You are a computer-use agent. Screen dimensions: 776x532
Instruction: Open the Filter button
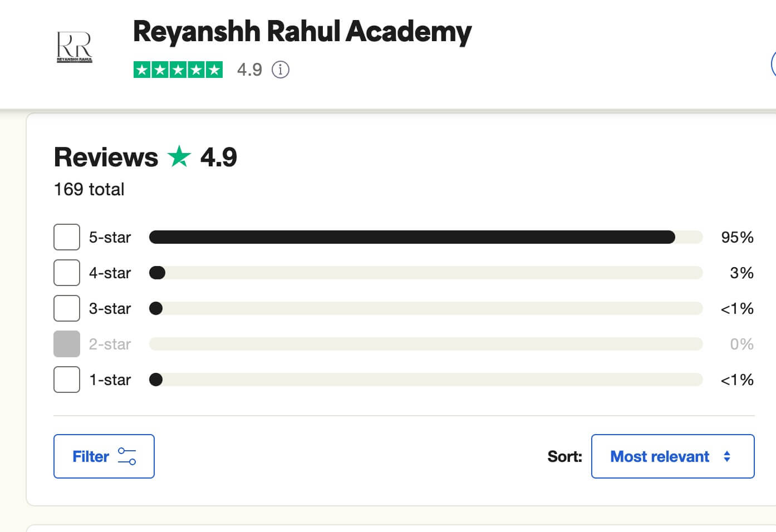(104, 456)
